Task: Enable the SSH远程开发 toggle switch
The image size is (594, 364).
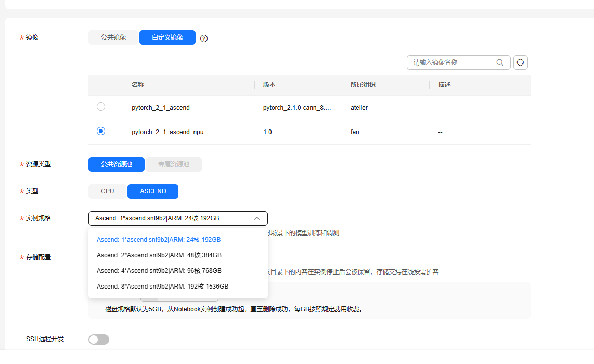Action: (x=99, y=339)
